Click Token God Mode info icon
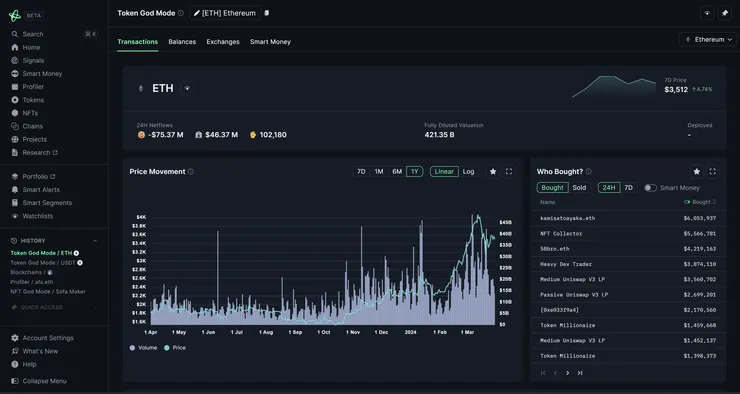The width and height of the screenshot is (740, 394). 181,13
